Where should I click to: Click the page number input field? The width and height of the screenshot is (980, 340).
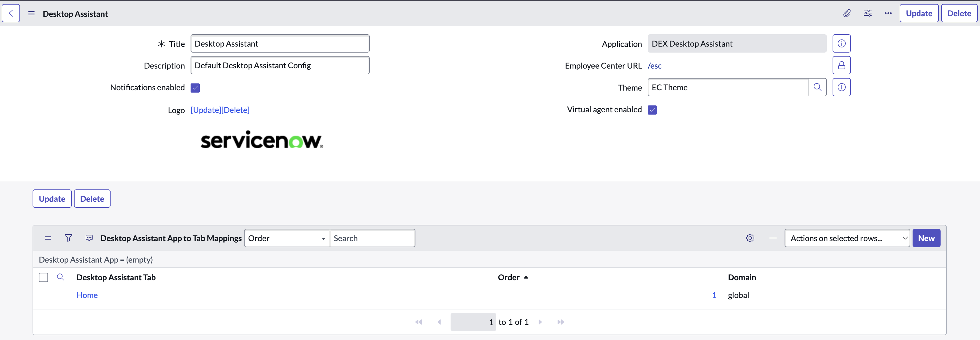pos(473,322)
